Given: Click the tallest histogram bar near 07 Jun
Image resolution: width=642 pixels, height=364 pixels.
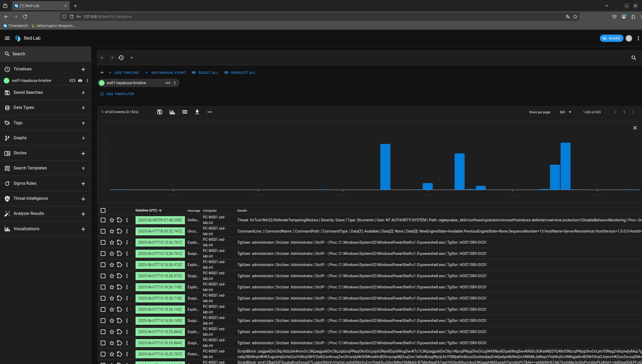Looking at the screenshot, I should click(566, 166).
